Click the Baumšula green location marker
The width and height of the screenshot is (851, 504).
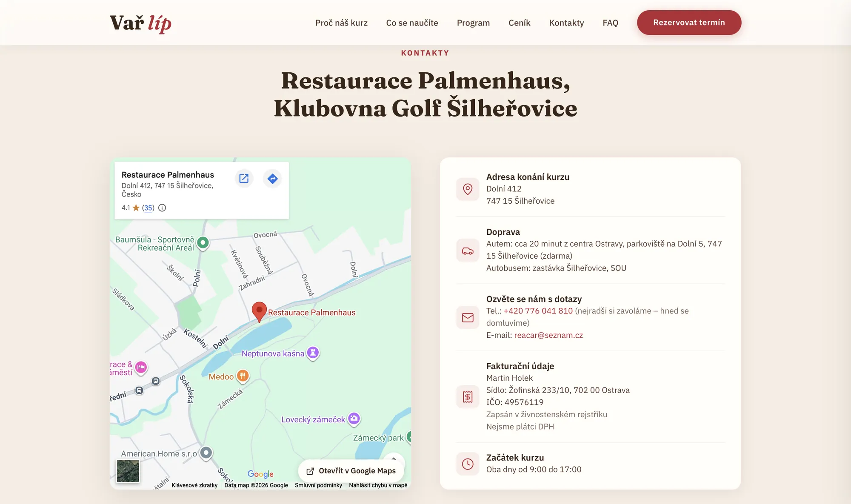203,243
